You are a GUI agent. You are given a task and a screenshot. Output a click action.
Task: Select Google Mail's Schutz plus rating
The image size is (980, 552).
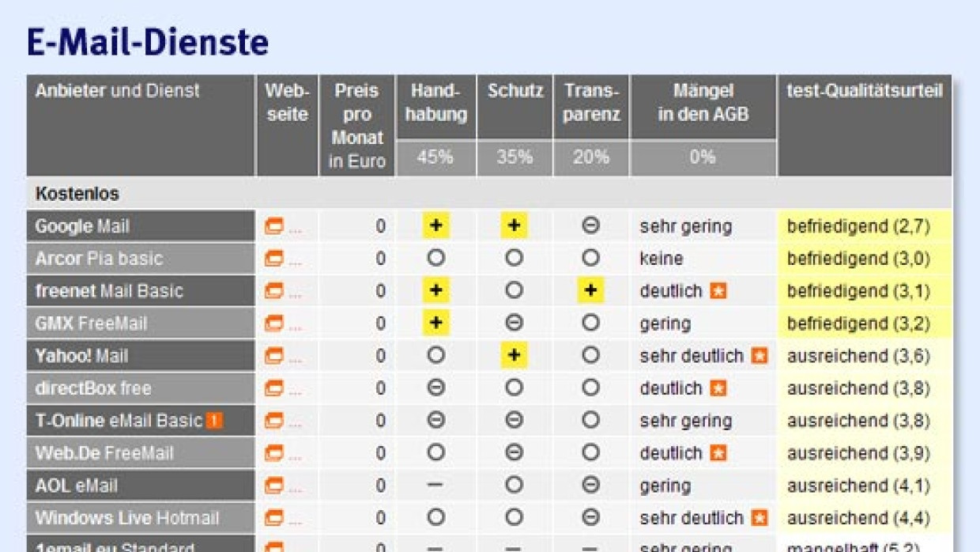pos(514,226)
